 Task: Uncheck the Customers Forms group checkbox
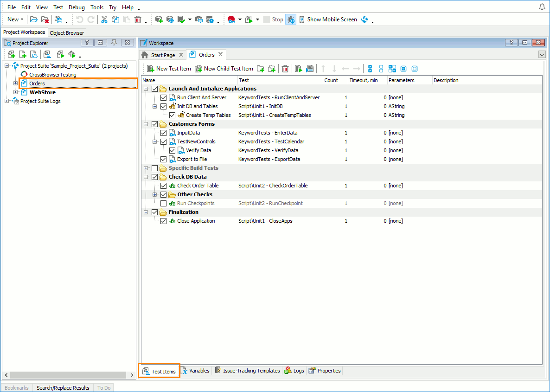tap(155, 124)
